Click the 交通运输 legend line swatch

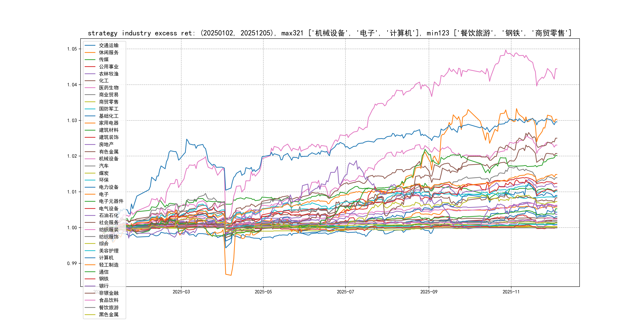[90, 46]
